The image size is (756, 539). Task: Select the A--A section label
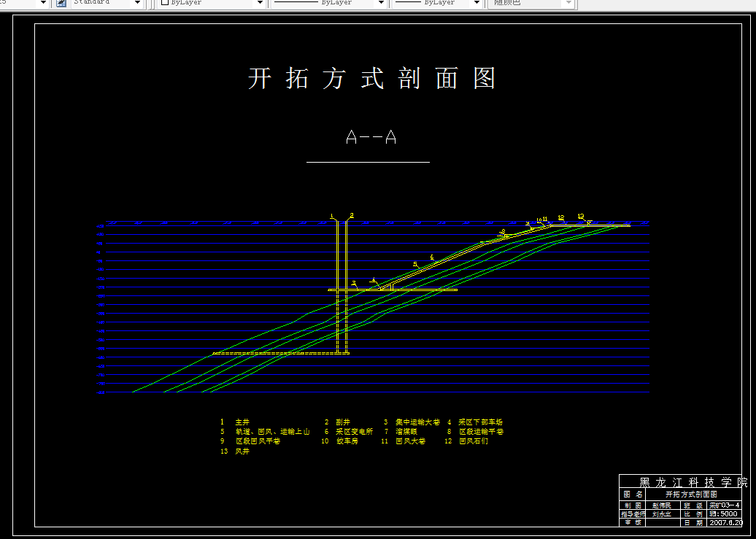click(x=371, y=137)
